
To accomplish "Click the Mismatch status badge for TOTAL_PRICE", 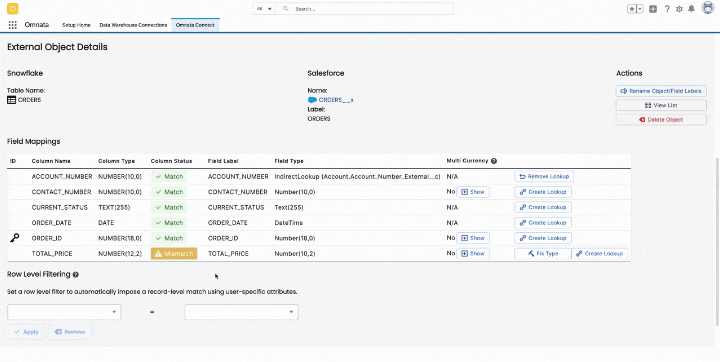I will [174, 254].
